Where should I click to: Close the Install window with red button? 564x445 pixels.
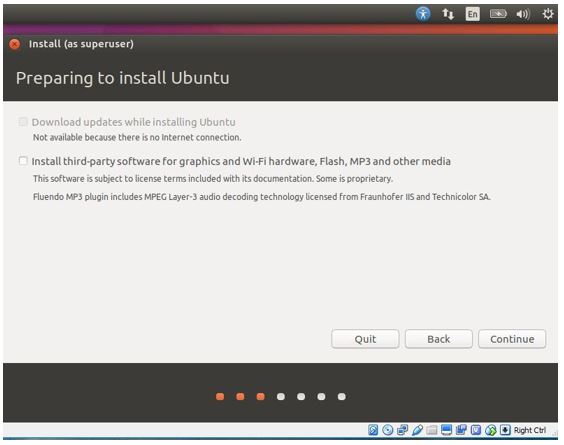coord(15,44)
